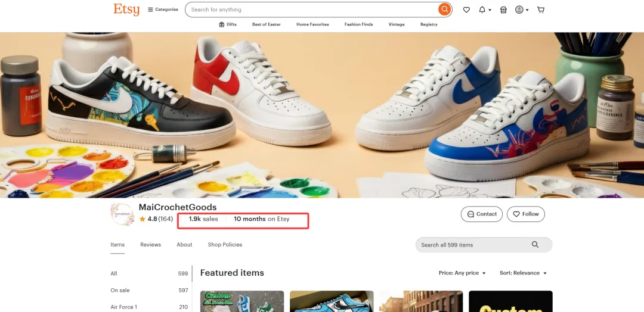This screenshot has height=312, width=644.
Task: Click the 4.8 star rating
Action: tap(156, 219)
